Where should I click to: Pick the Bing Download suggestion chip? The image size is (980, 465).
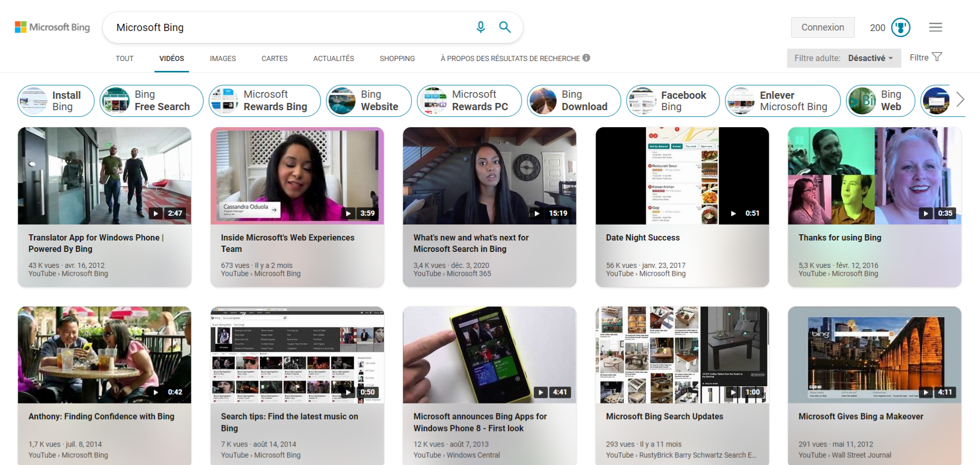[574, 101]
